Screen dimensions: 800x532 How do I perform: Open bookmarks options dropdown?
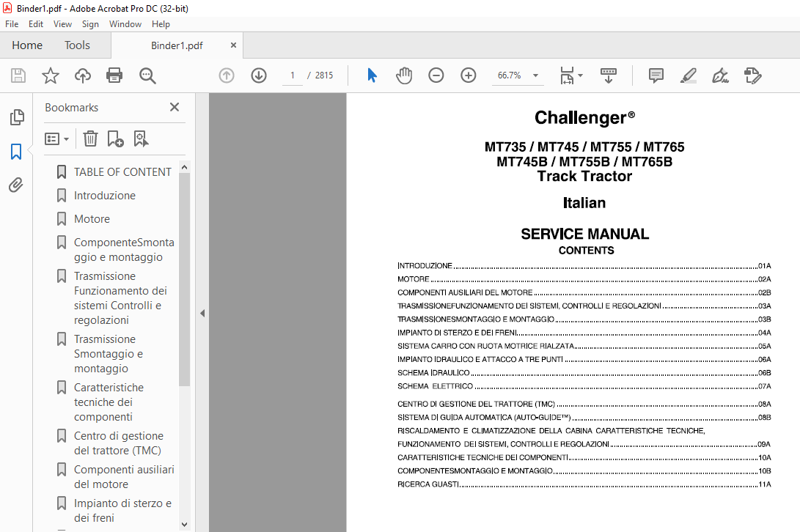(56, 138)
